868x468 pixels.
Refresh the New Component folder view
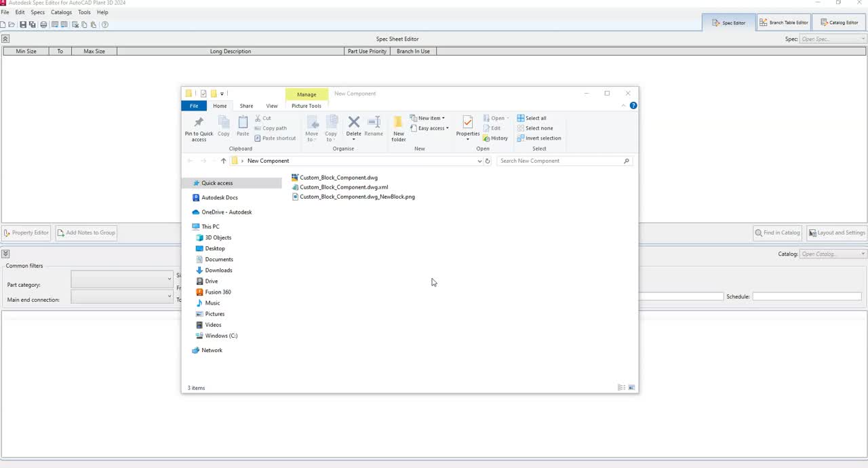(488, 161)
